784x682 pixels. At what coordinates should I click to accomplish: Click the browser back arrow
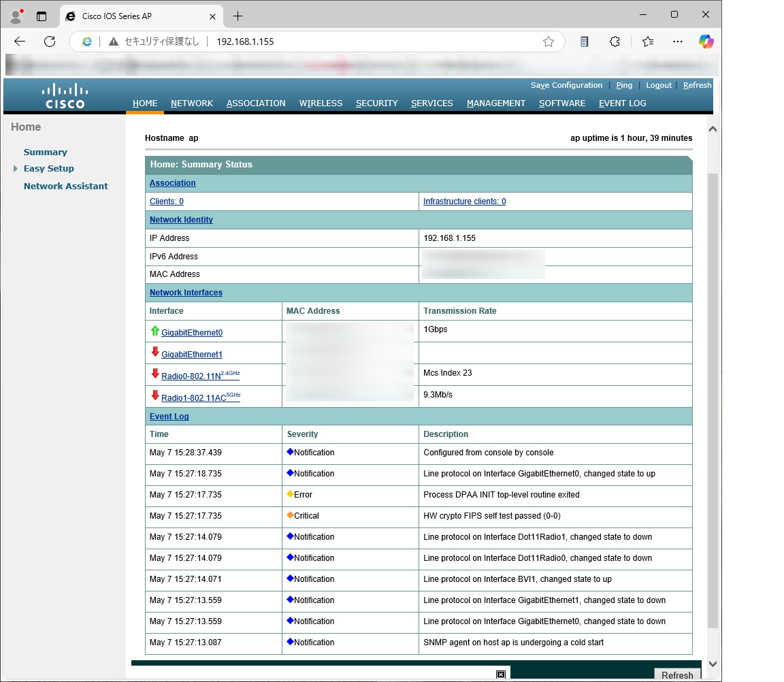20,42
